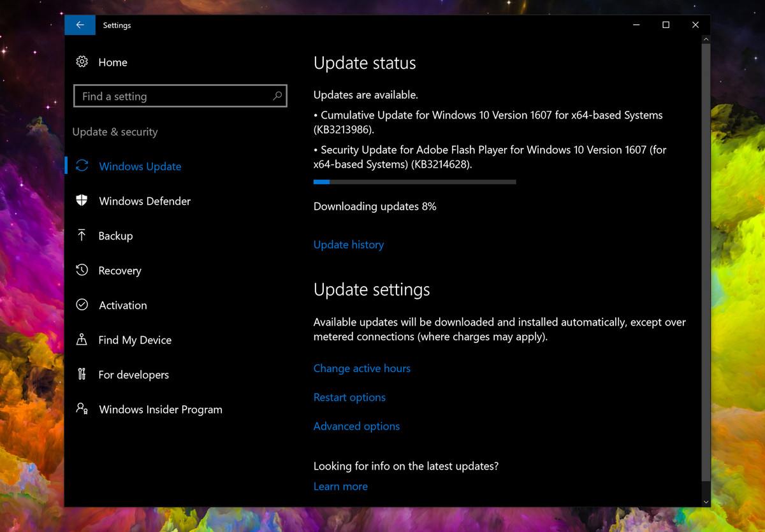
Task: Open Advanced options for updates
Action: click(356, 426)
